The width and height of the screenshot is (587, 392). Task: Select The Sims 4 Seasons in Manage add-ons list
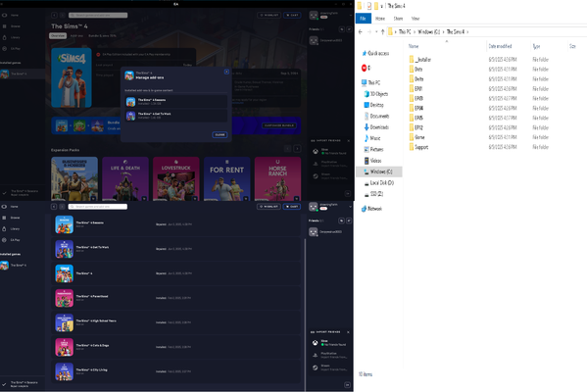tap(176, 102)
